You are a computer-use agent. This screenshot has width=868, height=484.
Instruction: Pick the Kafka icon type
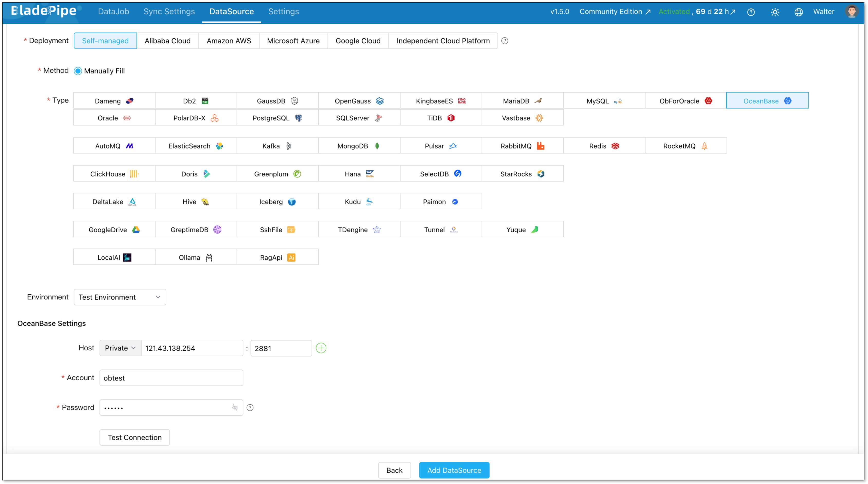[x=289, y=146]
